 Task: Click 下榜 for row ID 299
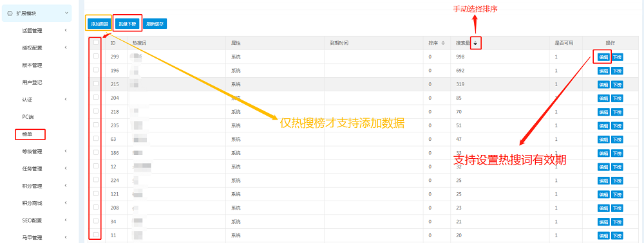click(617, 57)
